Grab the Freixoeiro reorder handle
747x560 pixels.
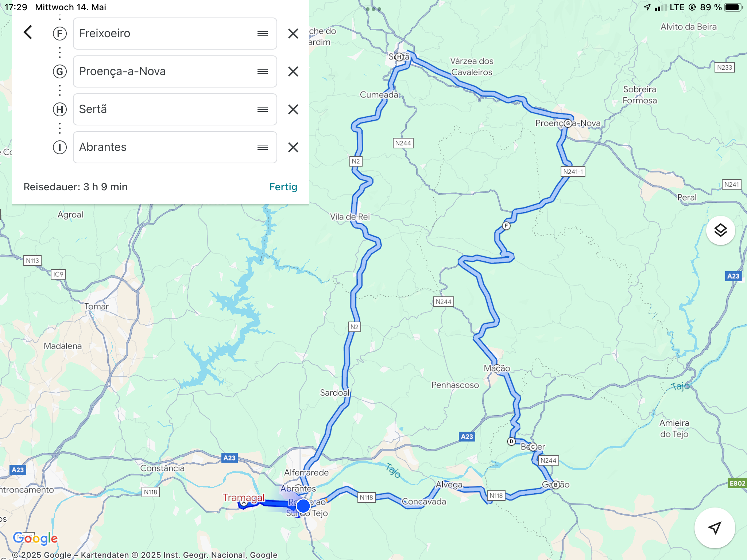coord(263,34)
